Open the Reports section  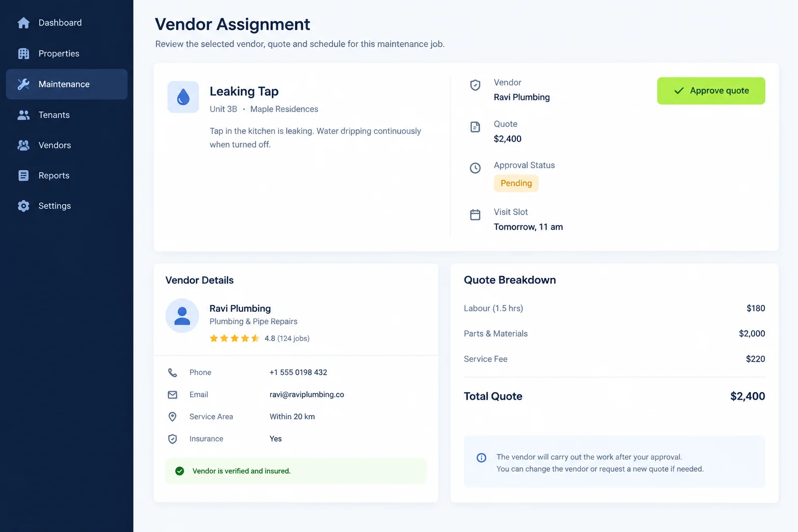click(x=66, y=176)
